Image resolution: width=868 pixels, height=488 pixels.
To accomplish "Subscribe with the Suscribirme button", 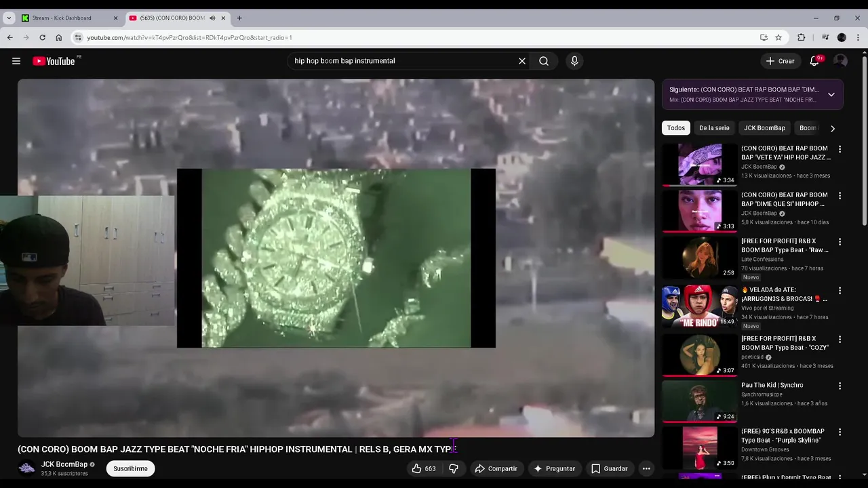I will pos(130,468).
